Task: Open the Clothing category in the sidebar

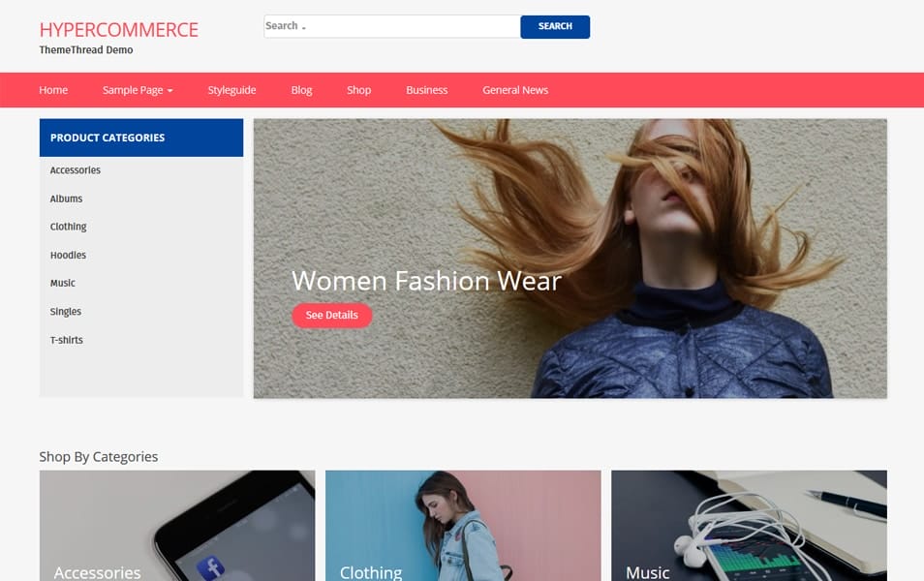Action: [68, 226]
